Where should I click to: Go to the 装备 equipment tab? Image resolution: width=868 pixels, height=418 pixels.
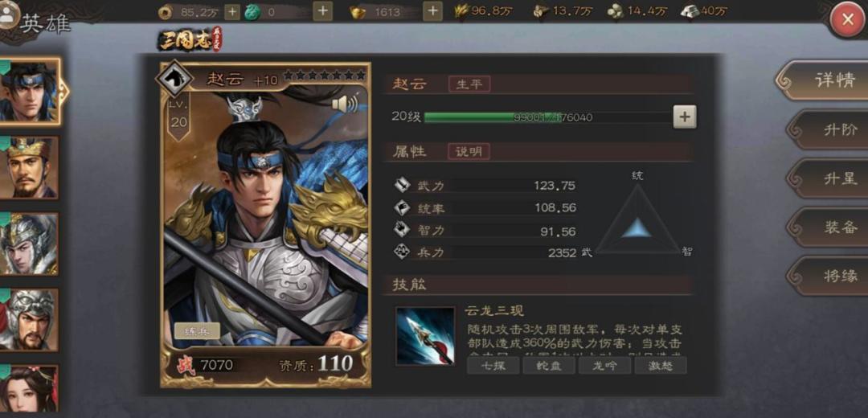click(829, 227)
